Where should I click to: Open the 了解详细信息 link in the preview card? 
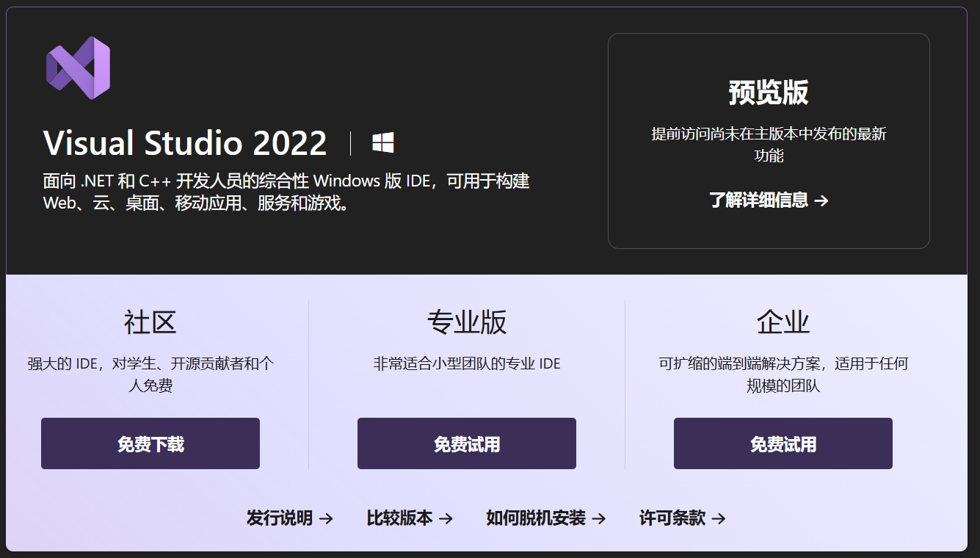[x=769, y=200]
